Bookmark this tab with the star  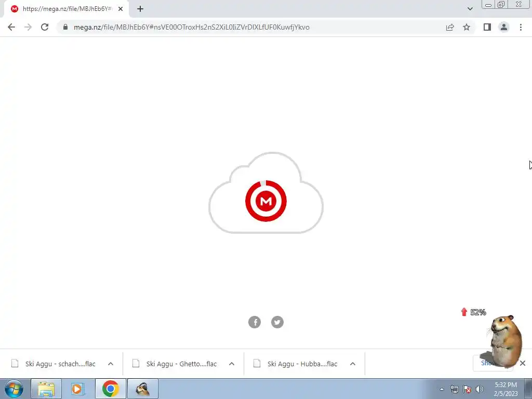467,27
